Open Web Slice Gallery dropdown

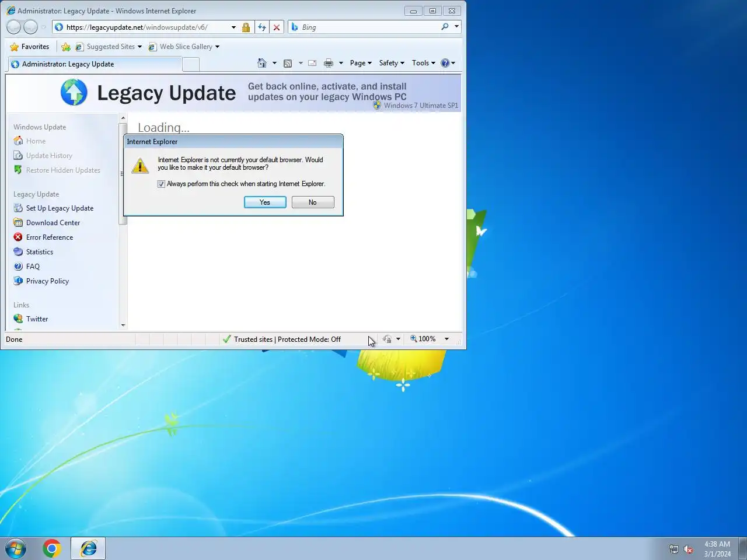click(184, 47)
